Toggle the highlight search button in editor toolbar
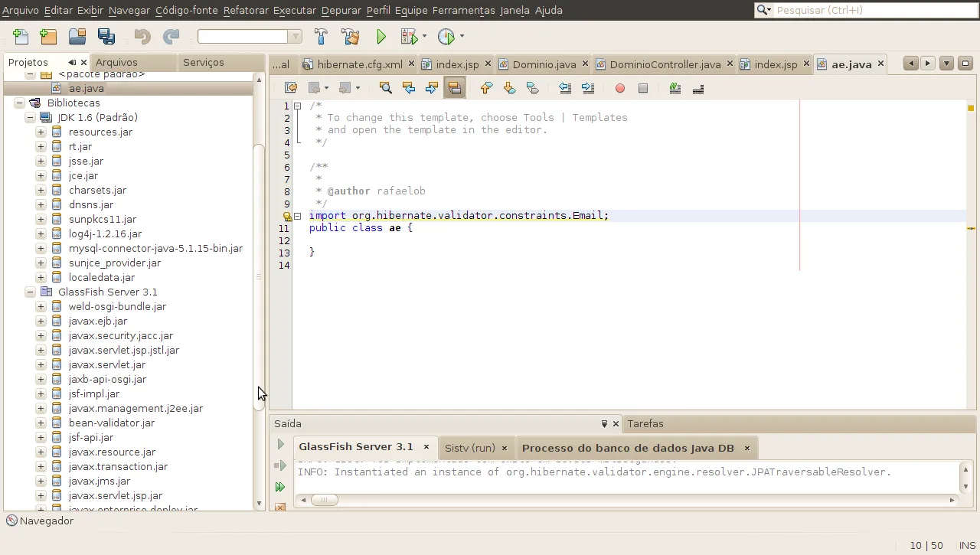Screen dimensions: 980x555 click(455, 89)
